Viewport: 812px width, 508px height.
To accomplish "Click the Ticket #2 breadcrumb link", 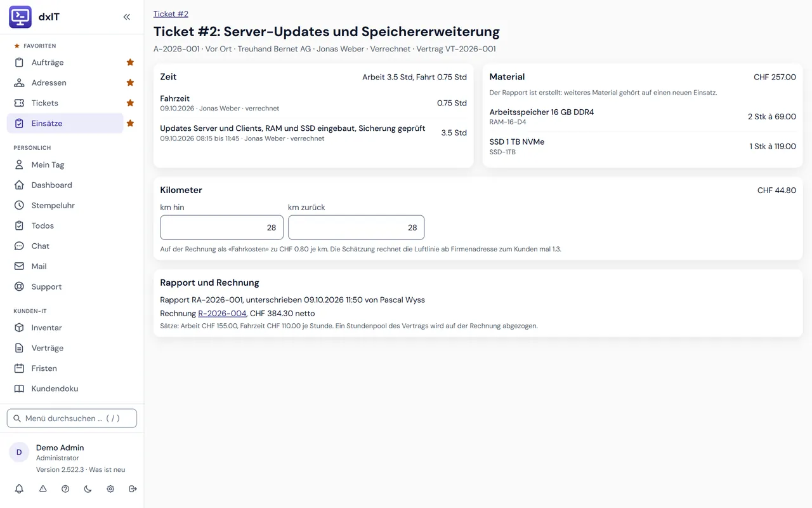I will tap(171, 14).
